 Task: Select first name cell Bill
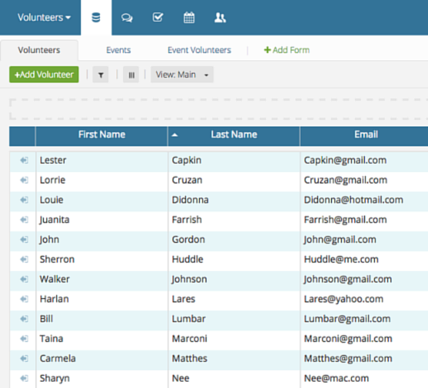101,319
